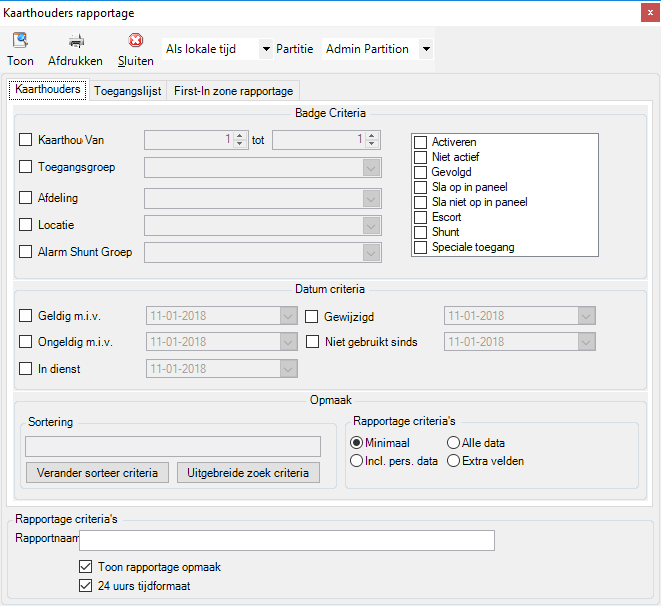Tick Sla niet op in paneel
The image size is (661, 606).
[x=420, y=202]
